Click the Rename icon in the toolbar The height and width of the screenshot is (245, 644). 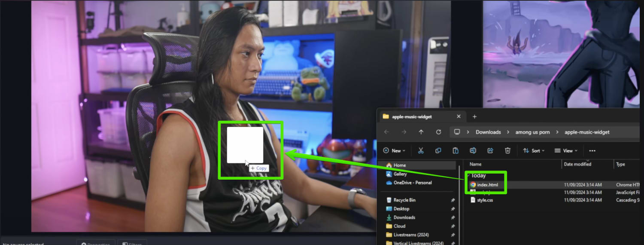pos(473,150)
